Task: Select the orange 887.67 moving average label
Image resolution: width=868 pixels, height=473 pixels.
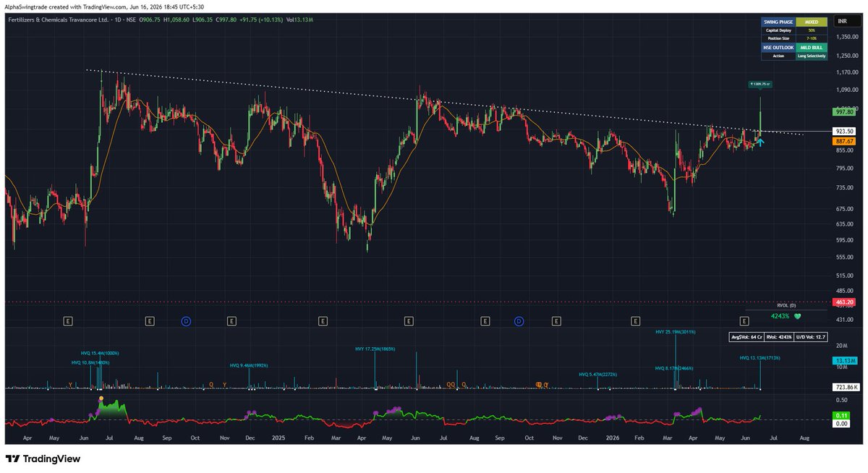Action: (846, 141)
